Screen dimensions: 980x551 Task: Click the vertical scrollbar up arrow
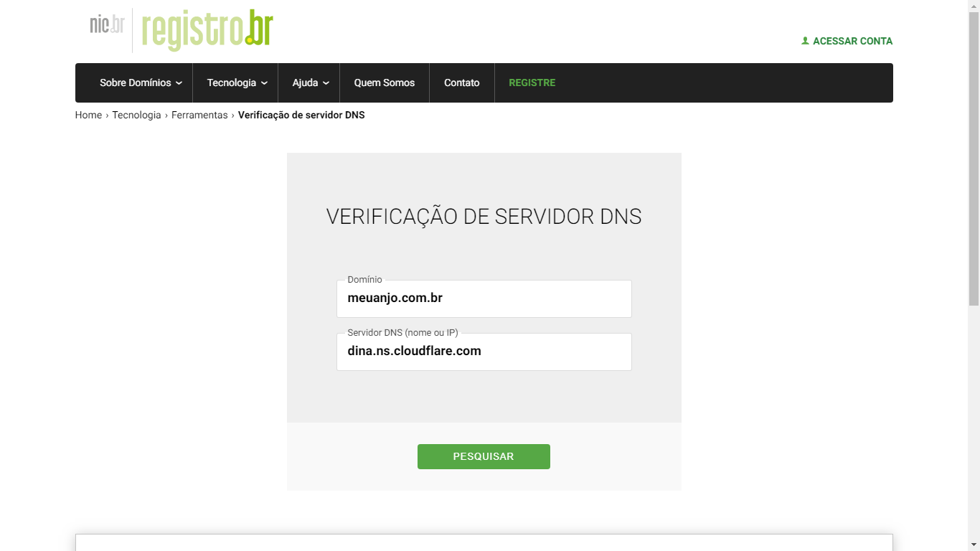[x=974, y=6]
